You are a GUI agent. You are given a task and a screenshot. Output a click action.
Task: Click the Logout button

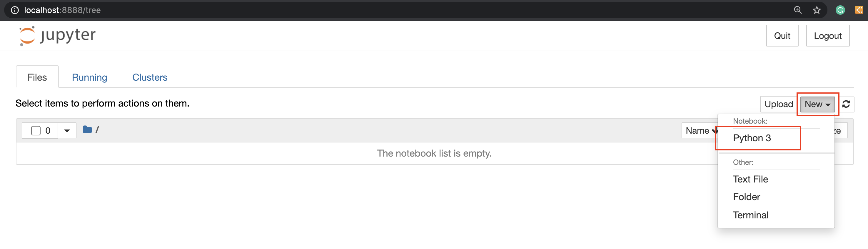click(827, 35)
